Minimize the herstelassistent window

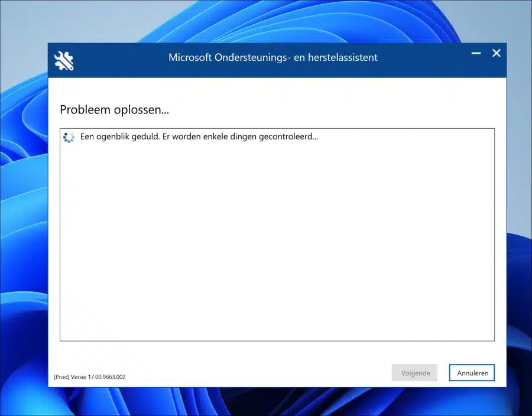pyautogui.click(x=476, y=53)
